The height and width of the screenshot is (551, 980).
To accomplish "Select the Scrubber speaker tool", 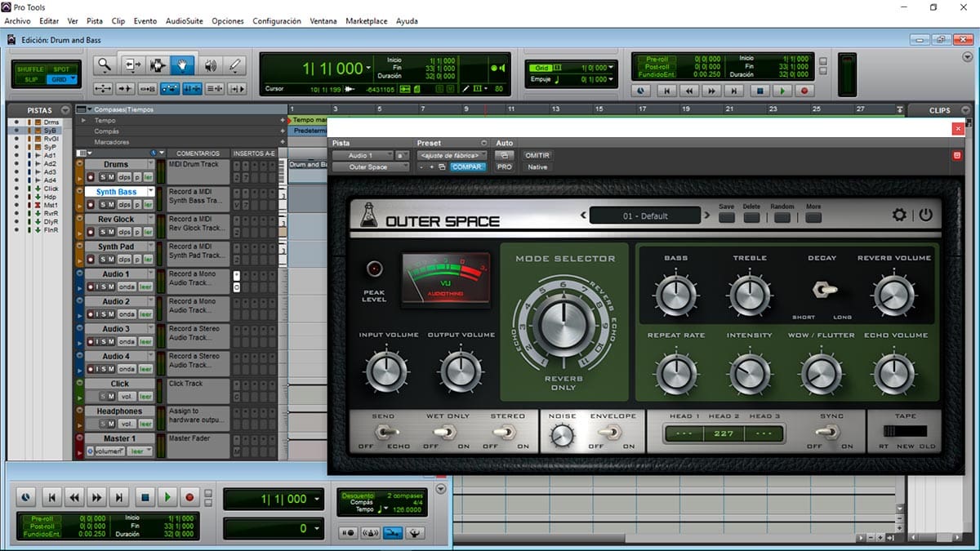I will (x=210, y=65).
